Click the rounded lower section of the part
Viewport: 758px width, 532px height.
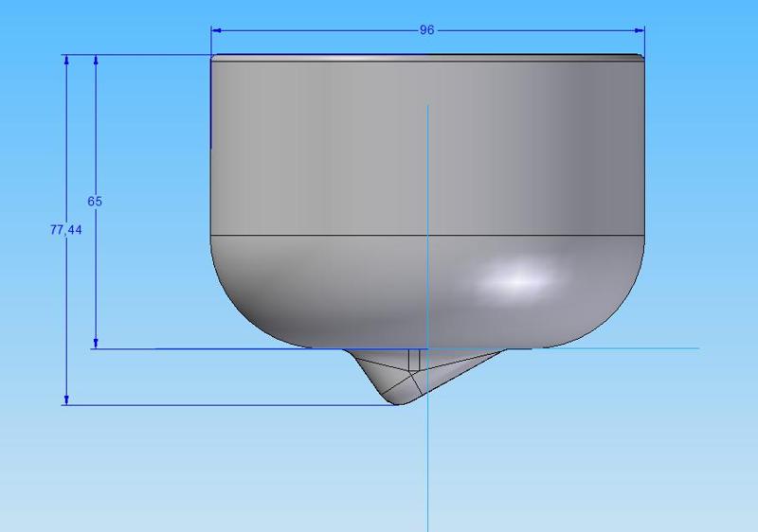click(x=427, y=292)
